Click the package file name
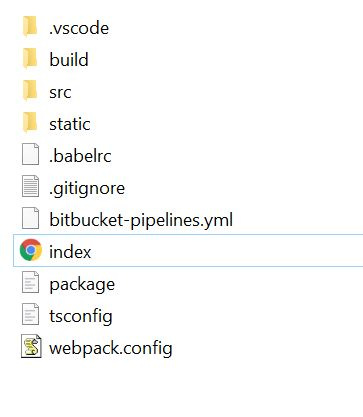Viewport: 363px width, 417px height. pyautogui.click(x=82, y=285)
